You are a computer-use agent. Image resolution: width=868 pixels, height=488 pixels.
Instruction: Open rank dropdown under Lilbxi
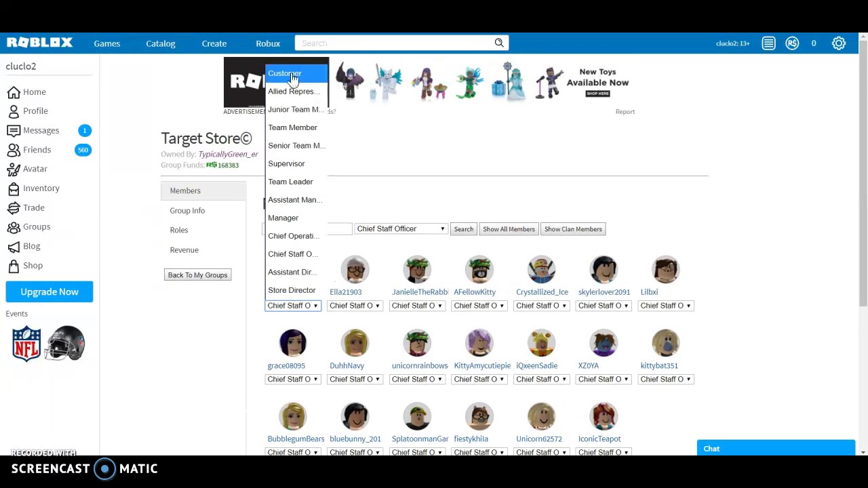pos(666,306)
